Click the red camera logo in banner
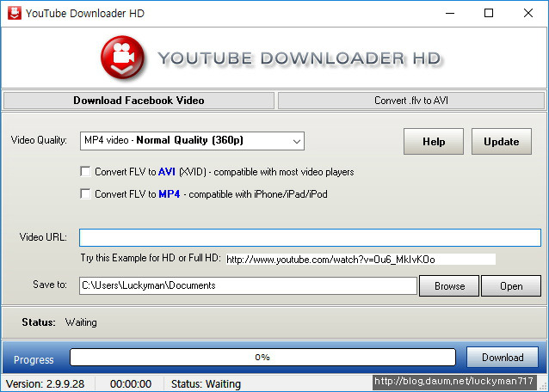The image size is (549, 392). tap(122, 57)
